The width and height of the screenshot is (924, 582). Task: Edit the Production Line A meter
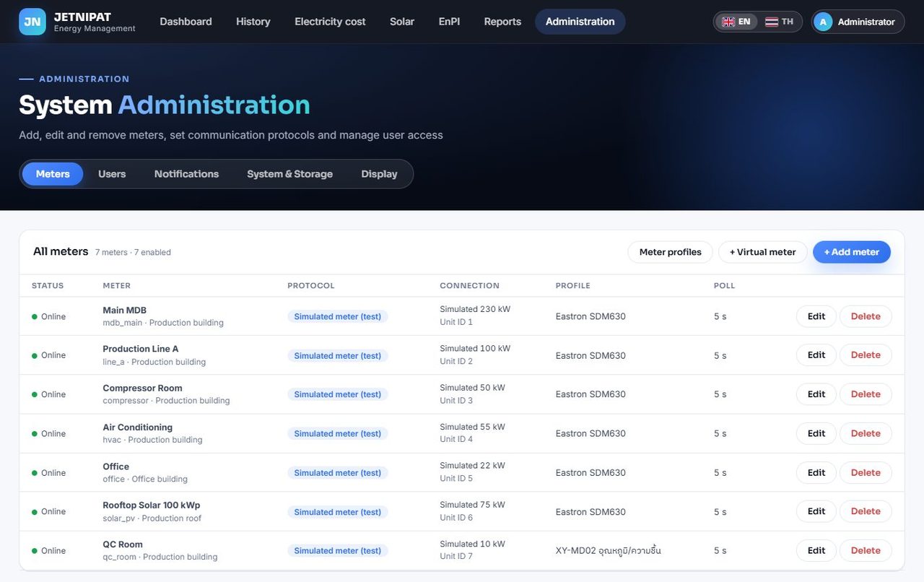tap(816, 355)
